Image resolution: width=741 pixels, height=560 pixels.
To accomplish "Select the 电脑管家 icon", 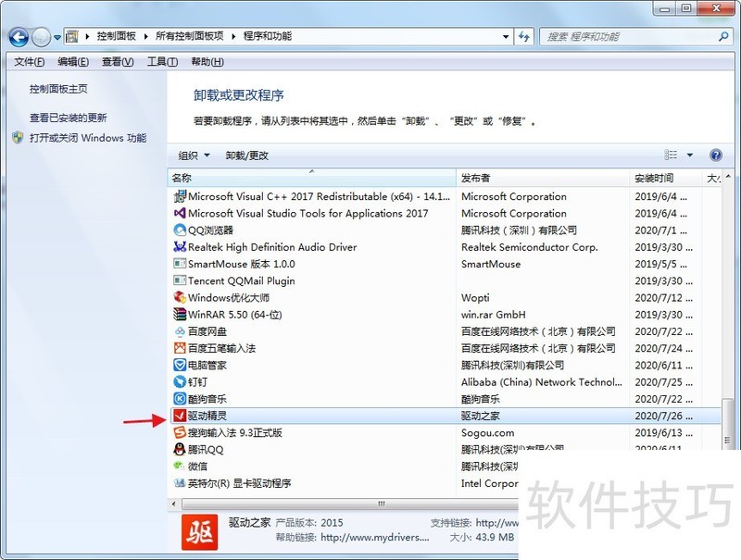I will pos(180,365).
